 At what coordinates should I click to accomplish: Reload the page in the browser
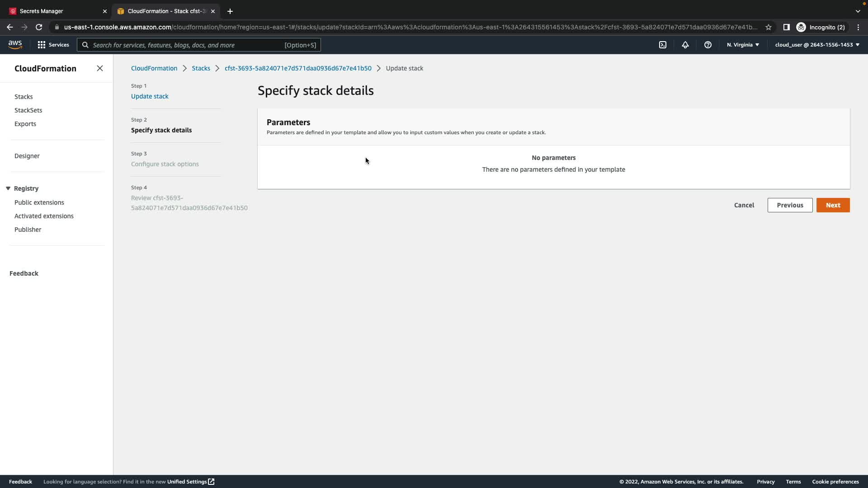(x=39, y=27)
